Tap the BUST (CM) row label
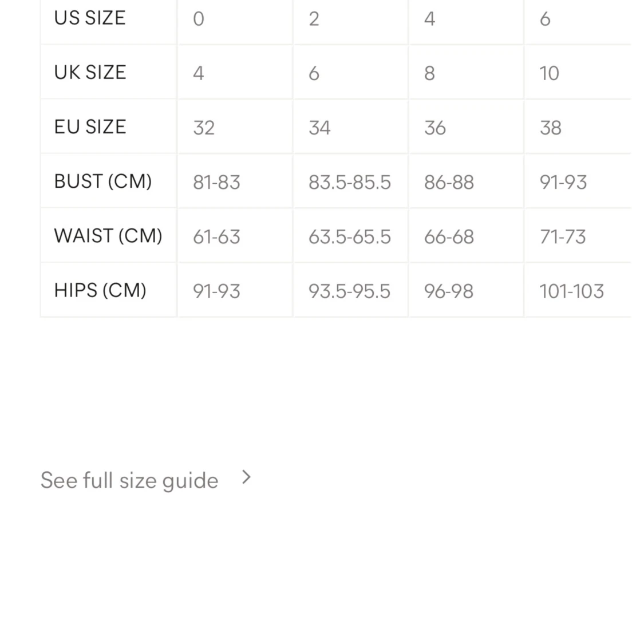The width and height of the screenshot is (644, 644). point(103,181)
